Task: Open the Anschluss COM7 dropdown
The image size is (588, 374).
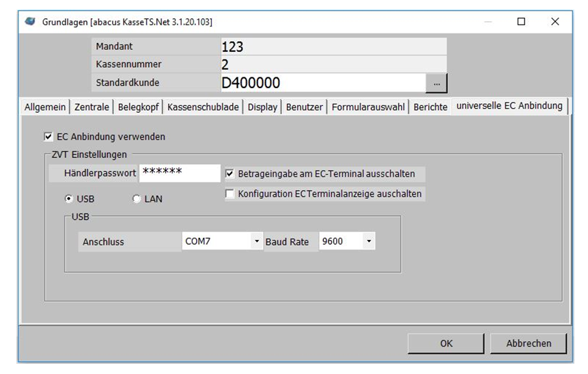Action: (x=256, y=241)
